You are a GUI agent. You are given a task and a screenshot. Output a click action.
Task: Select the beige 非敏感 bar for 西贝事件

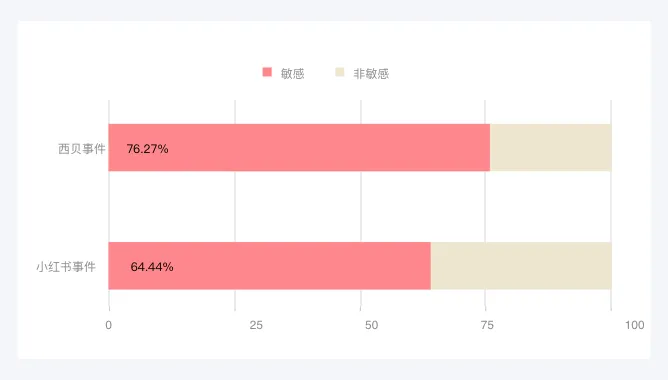click(551, 148)
